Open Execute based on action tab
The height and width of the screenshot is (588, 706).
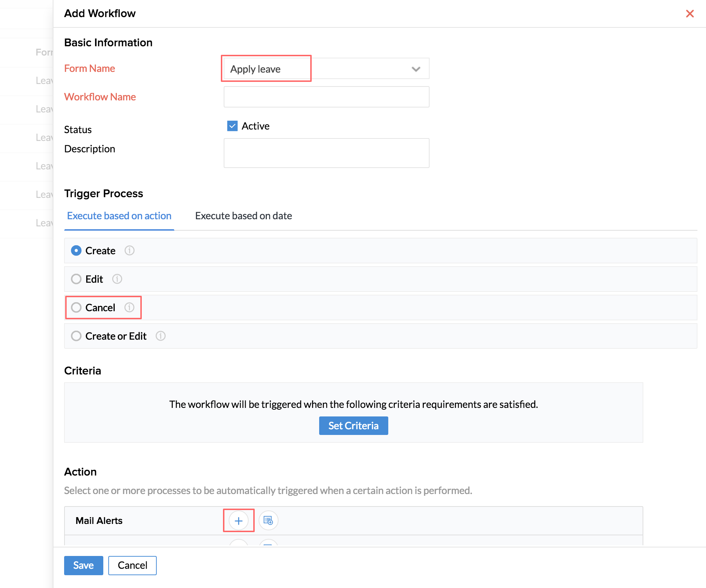(x=119, y=216)
